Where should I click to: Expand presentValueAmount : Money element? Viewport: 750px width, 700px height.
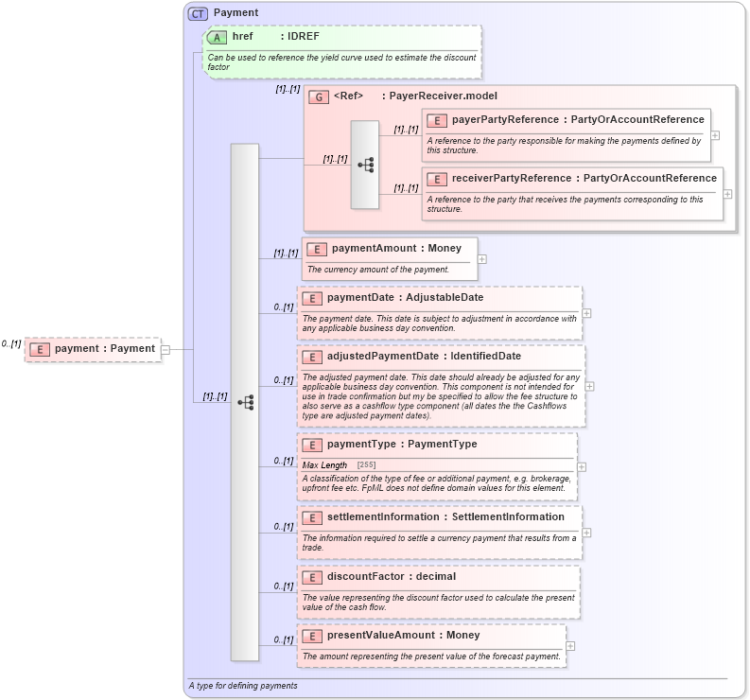[x=570, y=646]
